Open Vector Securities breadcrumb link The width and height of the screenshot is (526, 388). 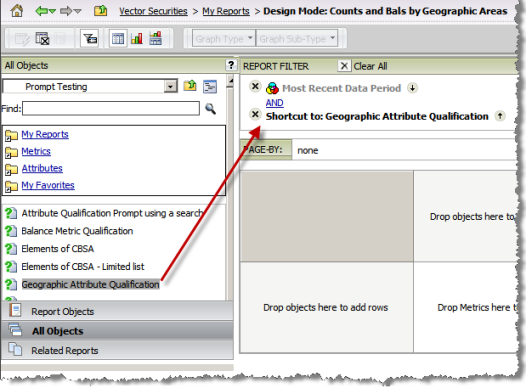point(153,11)
